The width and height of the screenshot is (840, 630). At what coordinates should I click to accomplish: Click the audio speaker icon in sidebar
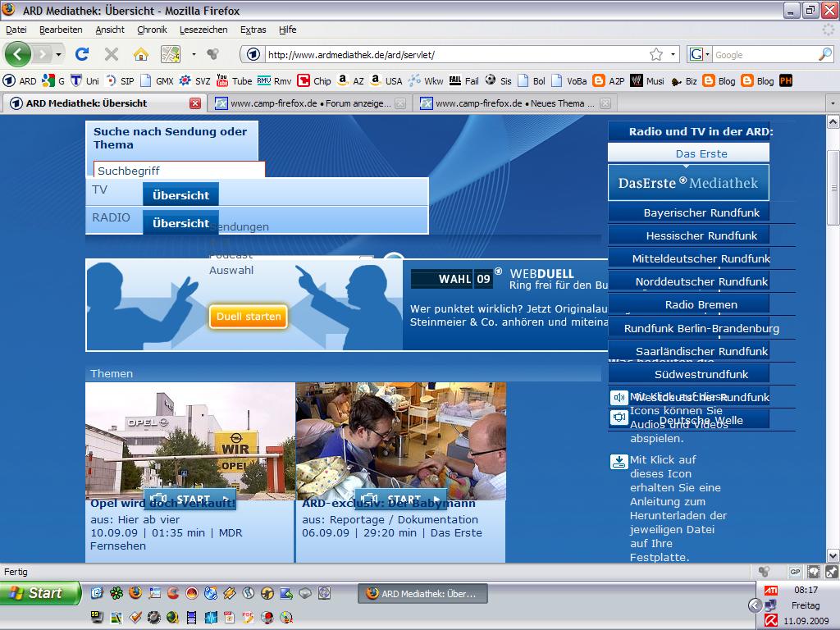[x=619, y=398]
